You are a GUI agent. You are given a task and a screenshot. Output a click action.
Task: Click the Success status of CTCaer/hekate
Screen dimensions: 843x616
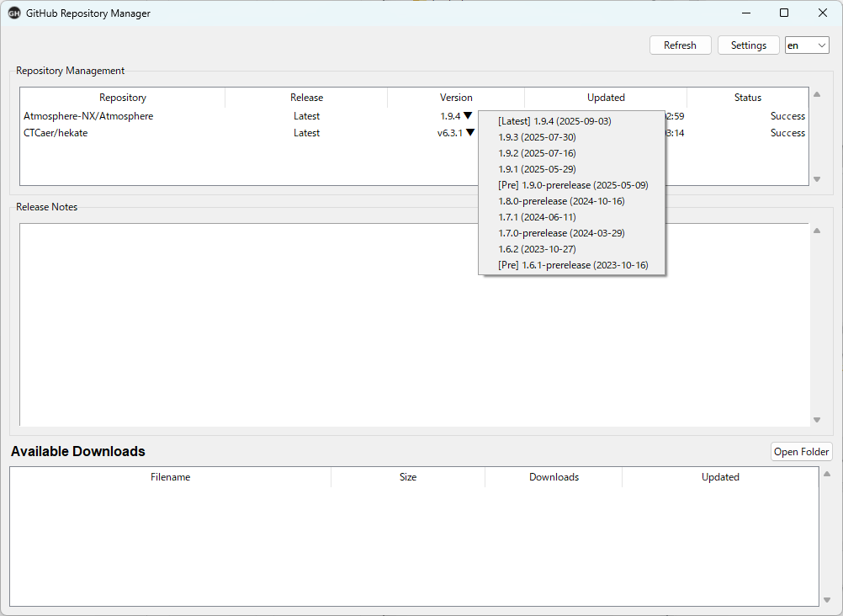coord(787,132)
